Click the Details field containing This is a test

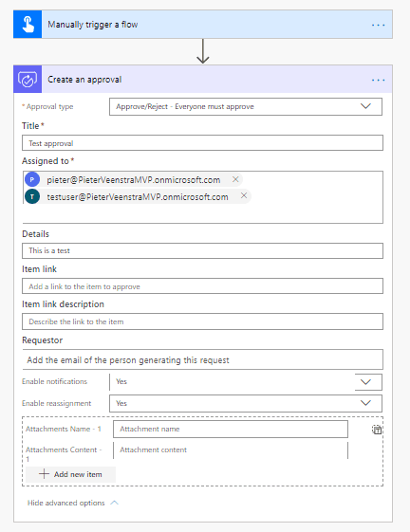pos(202,250)
